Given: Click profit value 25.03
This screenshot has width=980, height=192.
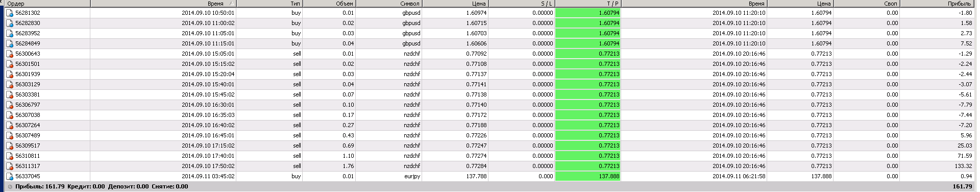Looking at the screenshot, I should pyautogui.click(x=965, y=146).
